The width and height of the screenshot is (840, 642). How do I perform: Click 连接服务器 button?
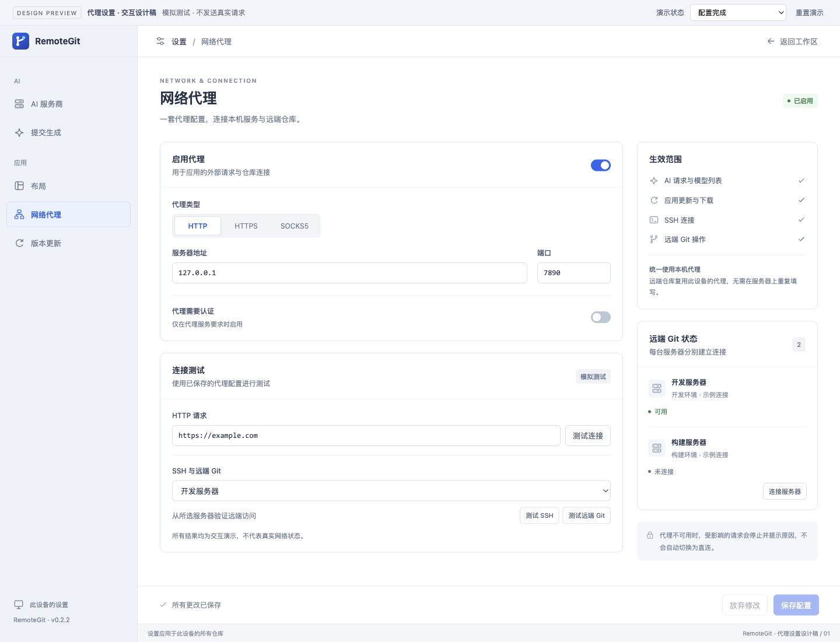[x=785, y=492]
